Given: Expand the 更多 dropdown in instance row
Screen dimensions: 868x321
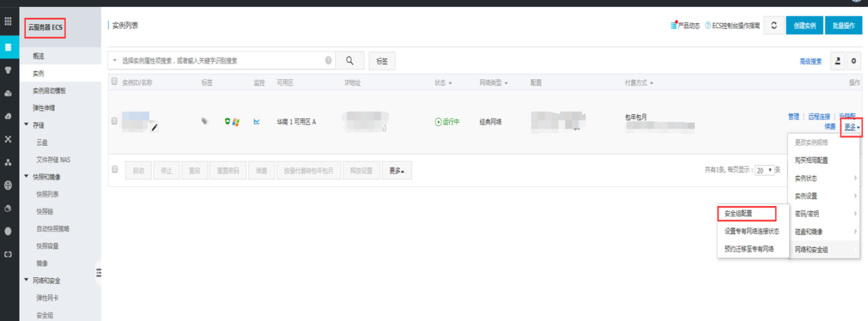Looking at the screenshot, I should coord(852,127).
